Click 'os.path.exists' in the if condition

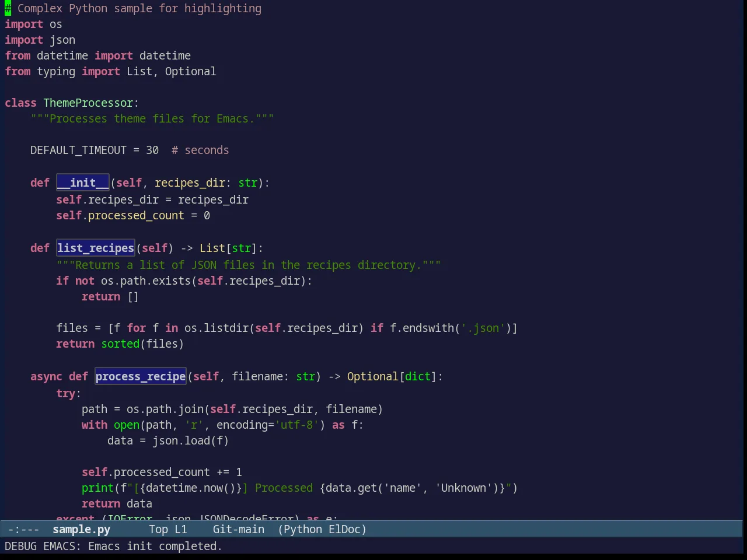tap(145, 281)
